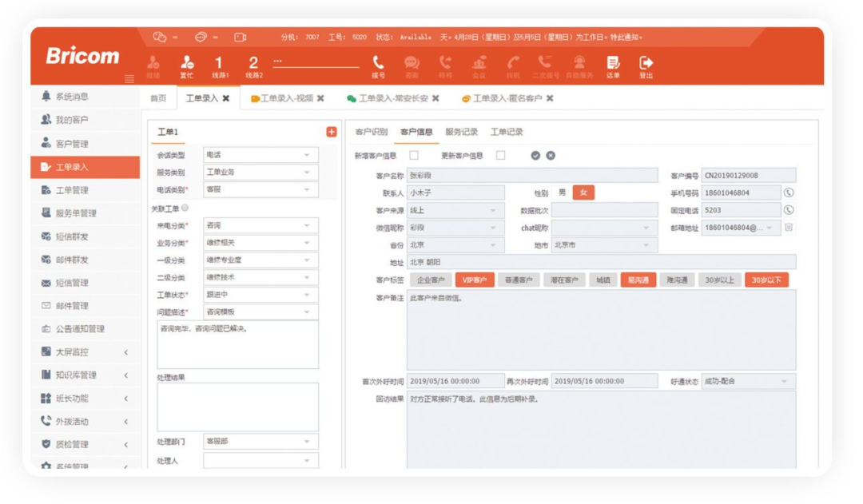
Task: Click the checkmark confirm icon
Action: click(x=535, y=156)
